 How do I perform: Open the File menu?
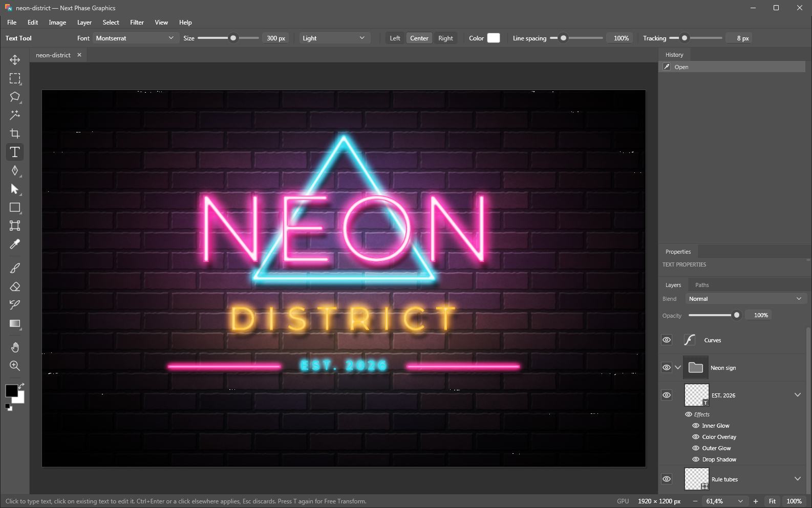[x=12, y=23]
